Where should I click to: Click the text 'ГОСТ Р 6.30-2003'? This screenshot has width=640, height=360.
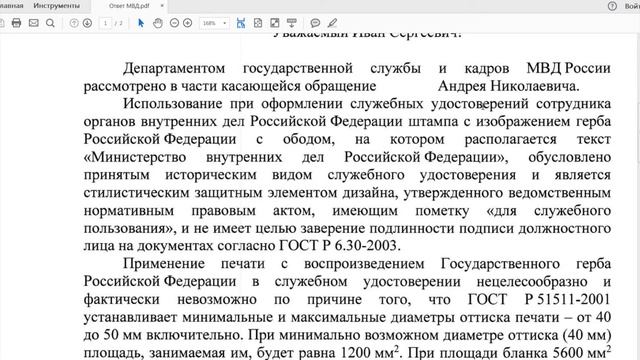point(338,246)
